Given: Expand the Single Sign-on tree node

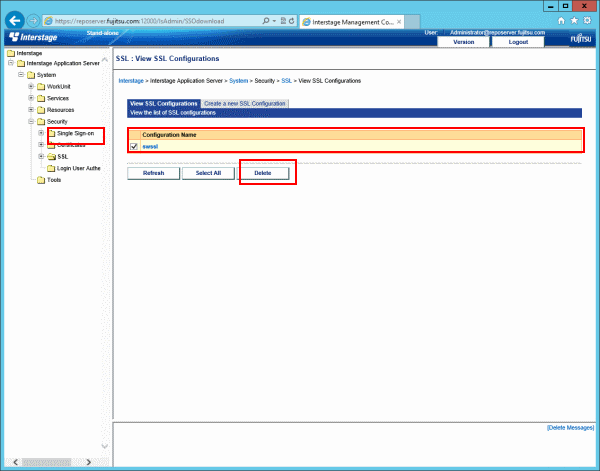Looking at the screenshot, I should click(x=41, y=133).
